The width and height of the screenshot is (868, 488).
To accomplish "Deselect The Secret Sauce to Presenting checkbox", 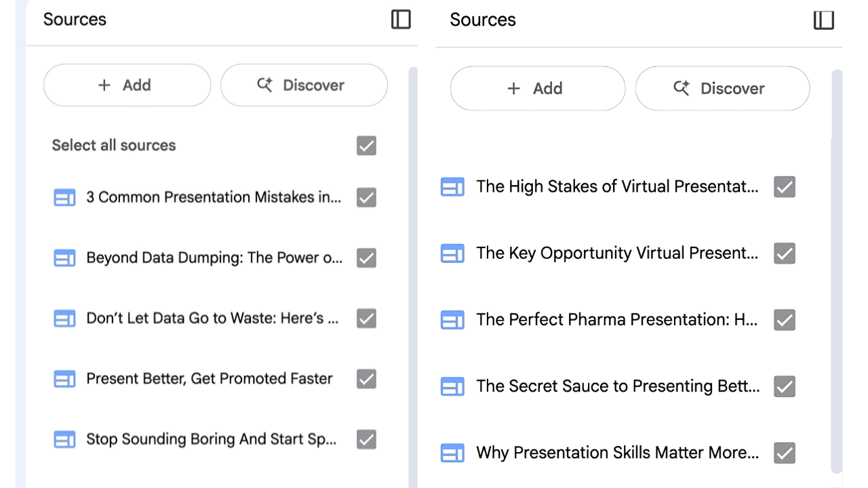I will [x=785, y=386].
